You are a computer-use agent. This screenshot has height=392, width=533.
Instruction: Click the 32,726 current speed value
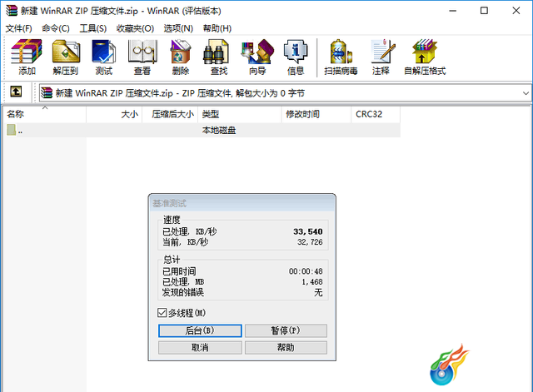pos(310,242)
